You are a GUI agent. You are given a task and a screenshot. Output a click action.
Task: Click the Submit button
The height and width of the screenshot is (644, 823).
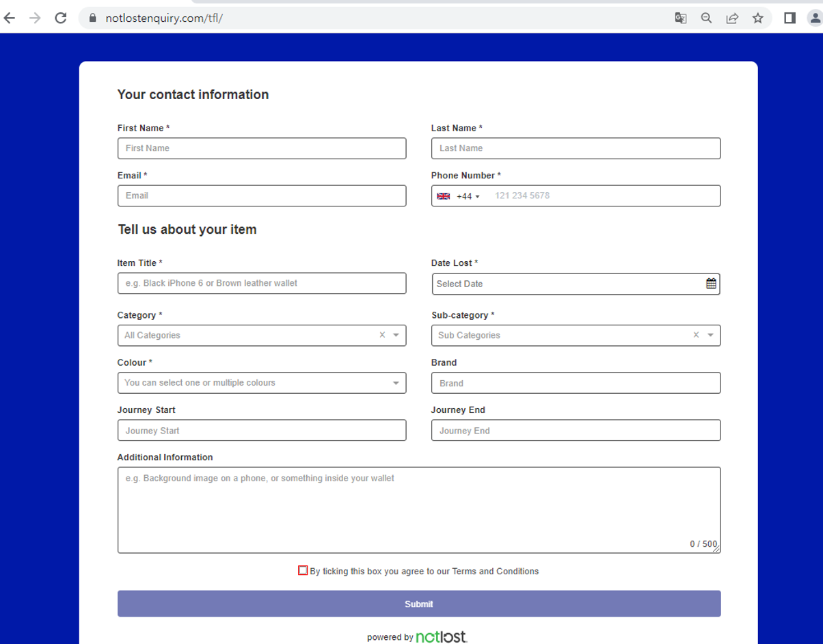tap(419, 604)
